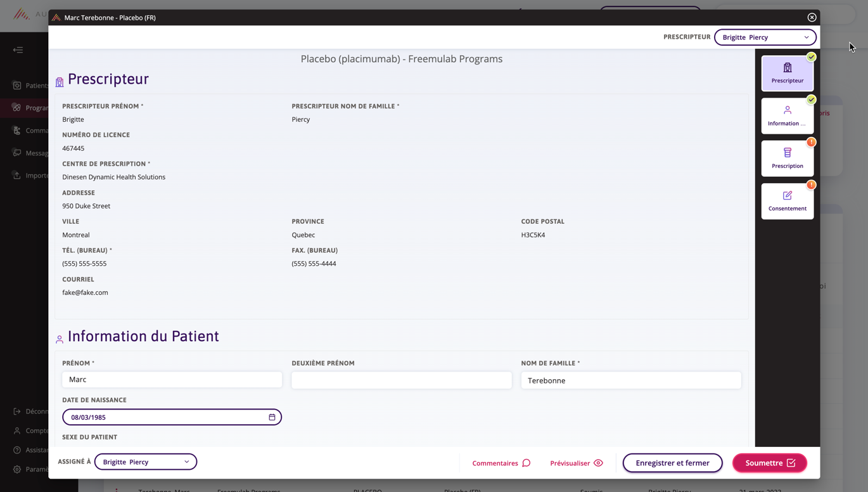This screenshot has width=868, height=492.
Task: Click the green check badge on Information tile
Action: (x=811, y=100)
